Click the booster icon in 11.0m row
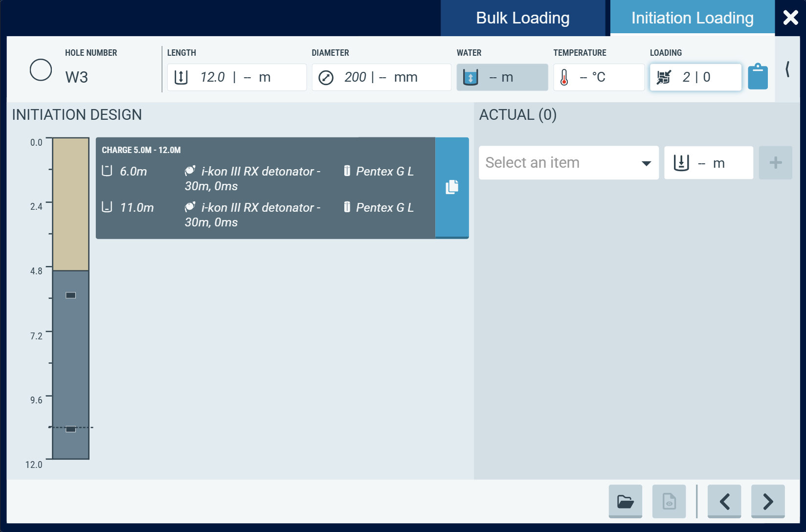 (347, 207)
